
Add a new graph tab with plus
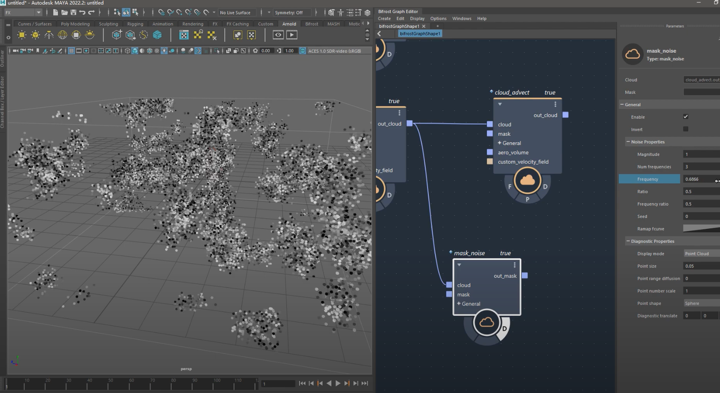coord(437,26)
